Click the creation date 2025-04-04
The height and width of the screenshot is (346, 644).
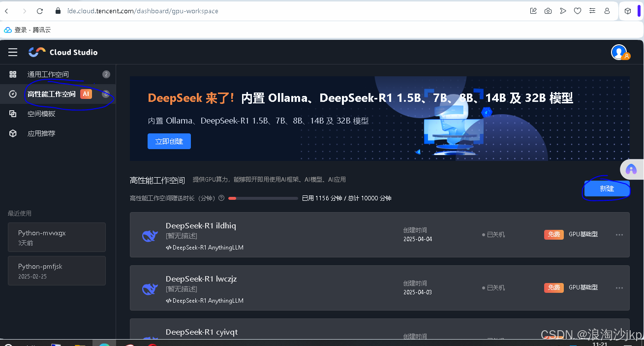[418, 239]
